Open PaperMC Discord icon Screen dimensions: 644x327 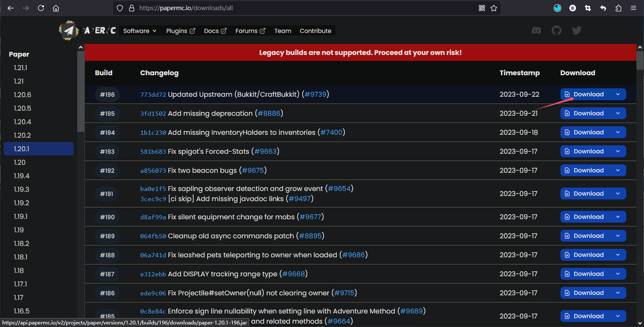pyautogui.click(x=536, y=30)
